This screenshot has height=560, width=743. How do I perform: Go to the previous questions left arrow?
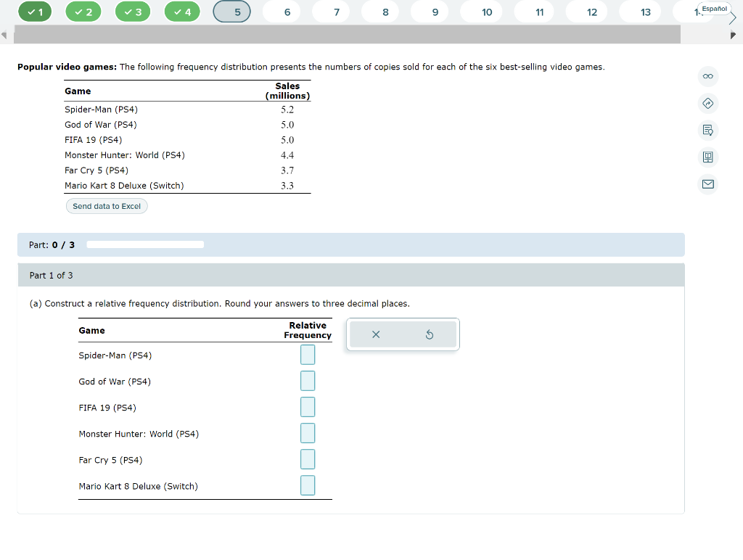4,35
